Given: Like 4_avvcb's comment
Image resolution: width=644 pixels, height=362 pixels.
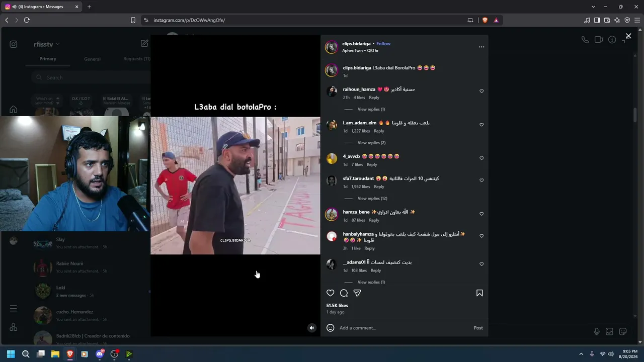Looking at the screenshot, I should tap(481, 158).
